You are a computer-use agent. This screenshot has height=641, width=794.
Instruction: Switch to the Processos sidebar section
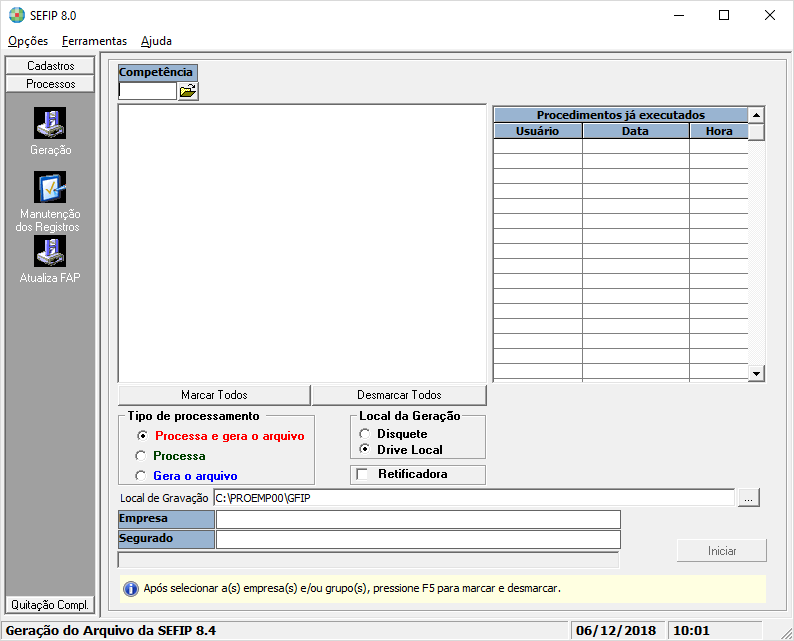click(x=50, y=84)
